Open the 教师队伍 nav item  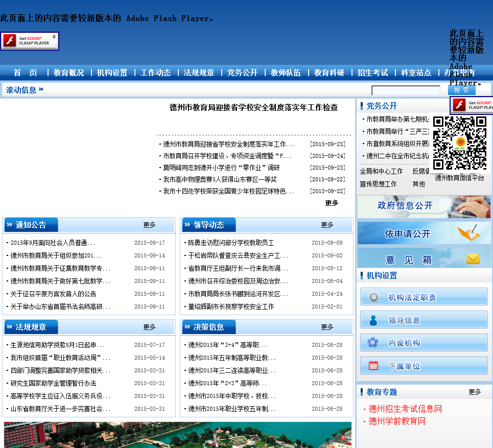286,73
